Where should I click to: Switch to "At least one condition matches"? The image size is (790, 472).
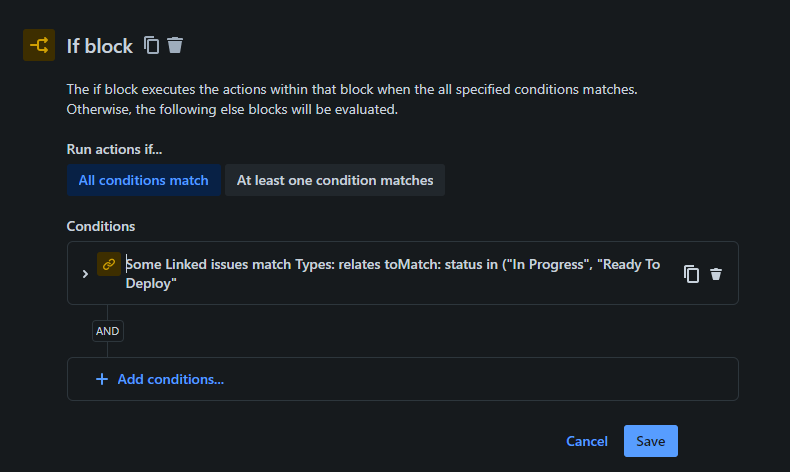(335, 180)
